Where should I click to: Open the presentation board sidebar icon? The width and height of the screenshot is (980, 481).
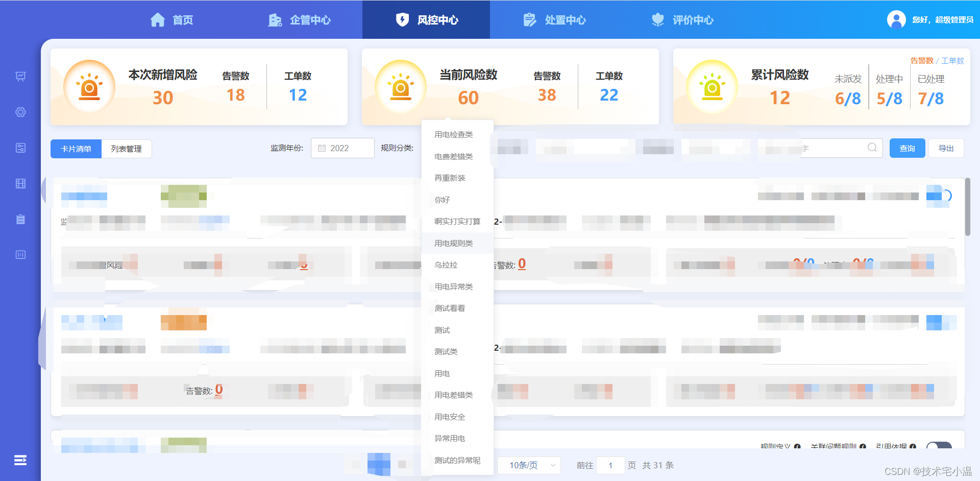pyautogui.click(x=20, y=77)
